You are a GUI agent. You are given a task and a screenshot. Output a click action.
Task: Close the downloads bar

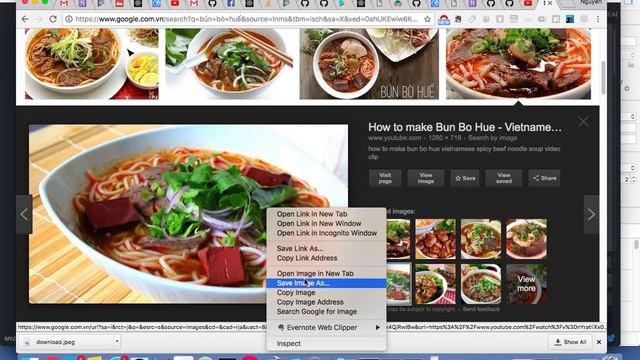click(x=599, y=342)
